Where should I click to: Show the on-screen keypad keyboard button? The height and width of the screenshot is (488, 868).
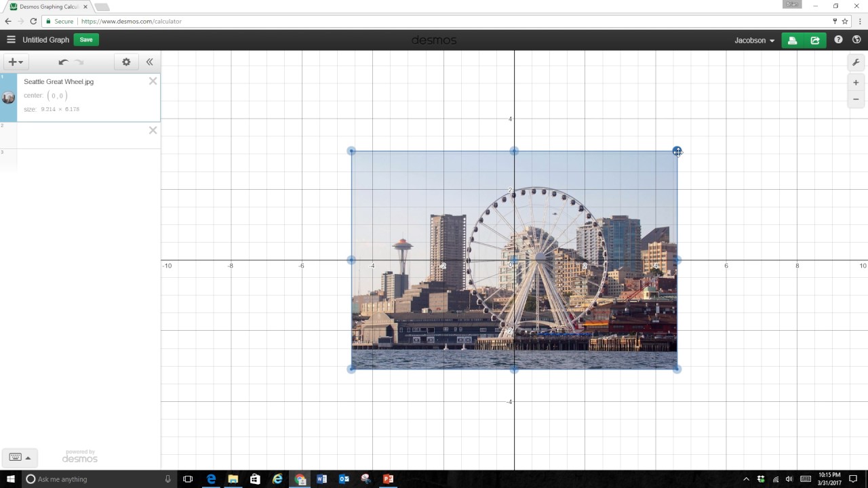coord(20,457)
